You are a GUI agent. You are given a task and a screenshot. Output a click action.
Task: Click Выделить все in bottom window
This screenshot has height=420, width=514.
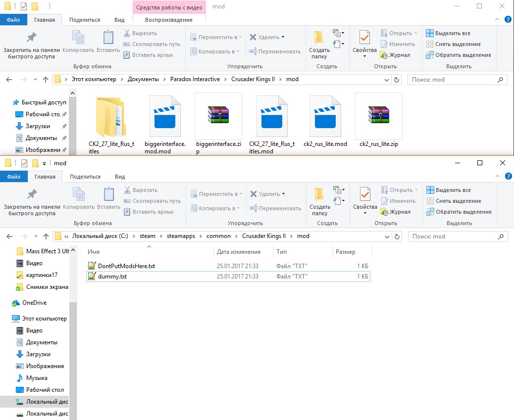449,190
